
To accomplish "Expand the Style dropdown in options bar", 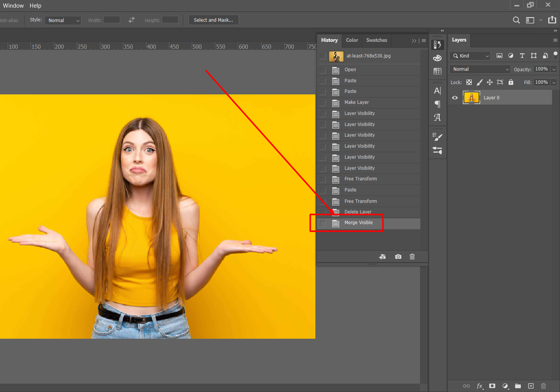I will pyautogui.click(x=63, y=21).
